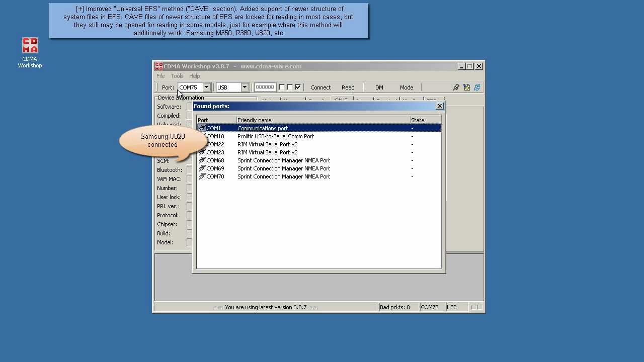Open the Help menu
644x362 pixels.
(x=194, y=76)
